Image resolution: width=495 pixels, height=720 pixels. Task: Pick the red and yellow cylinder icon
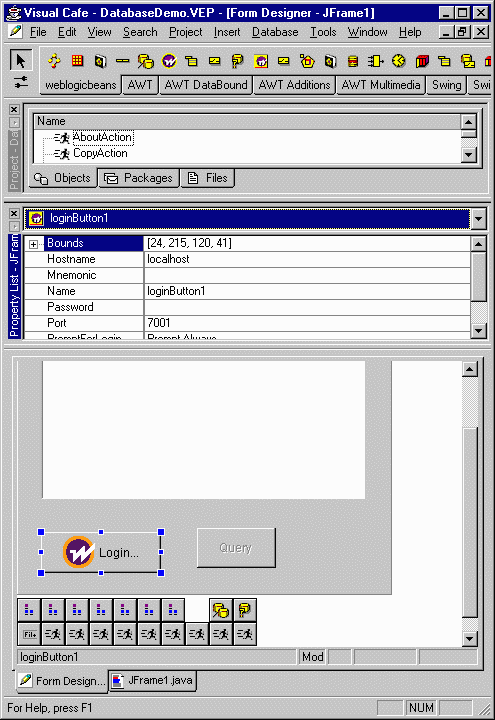(353, 61)
